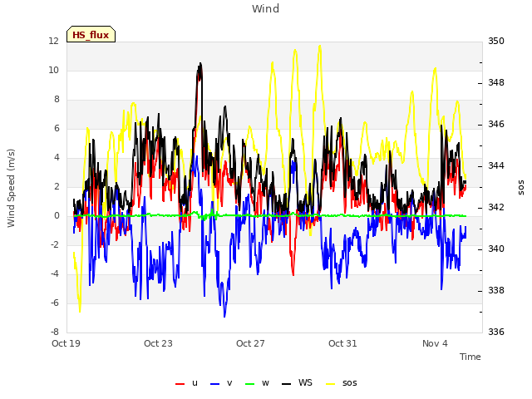
Task: Click the right axis value 348
Action: [496, 82]
